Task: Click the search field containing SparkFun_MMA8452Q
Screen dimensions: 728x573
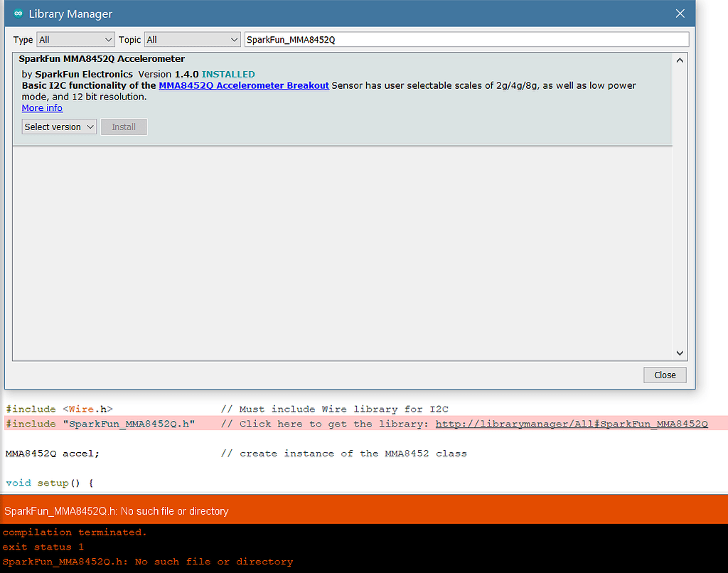Action: coord(466,39)
